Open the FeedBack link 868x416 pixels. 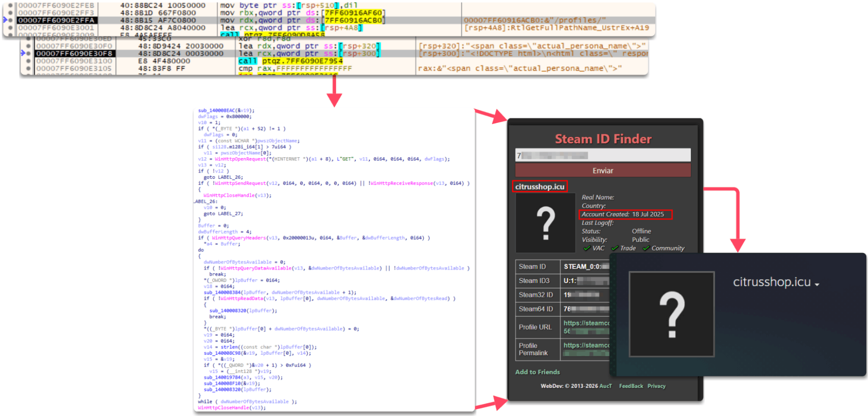point(631,386)
